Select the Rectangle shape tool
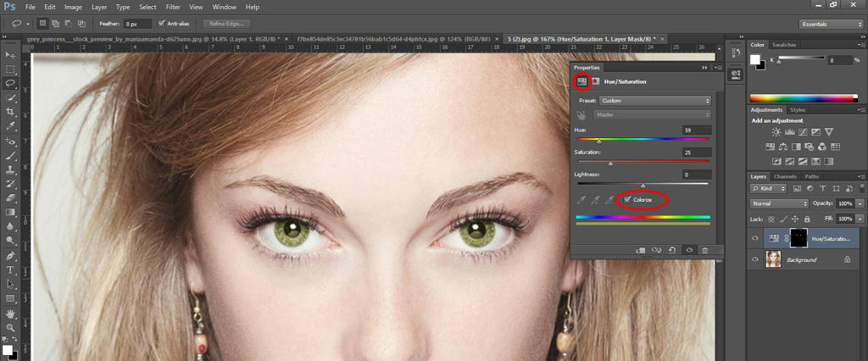 click(x=10, y=298)
